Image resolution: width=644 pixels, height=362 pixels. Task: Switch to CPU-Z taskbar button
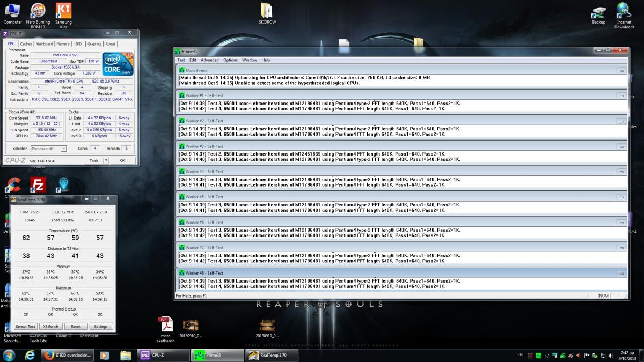(164, 355)
